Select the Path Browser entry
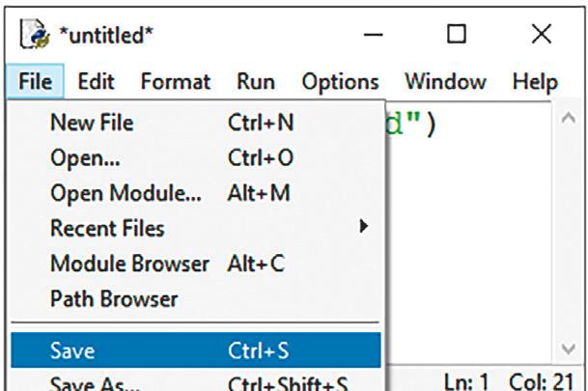 coord(114,299)
